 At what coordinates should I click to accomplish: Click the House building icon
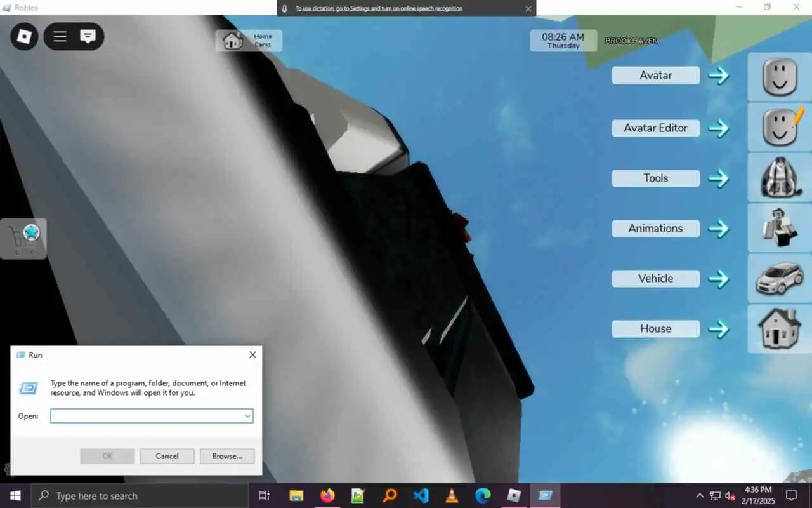coord(780,328)
